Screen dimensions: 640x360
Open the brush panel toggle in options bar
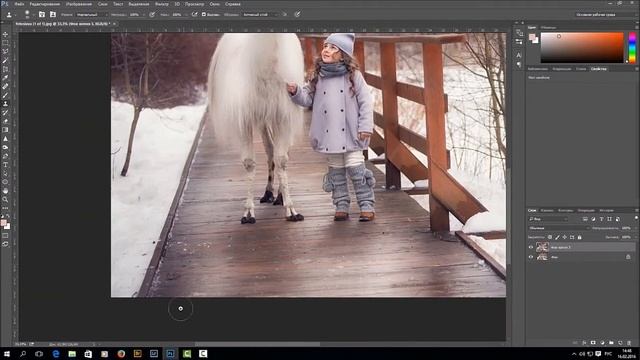point(42,14)
